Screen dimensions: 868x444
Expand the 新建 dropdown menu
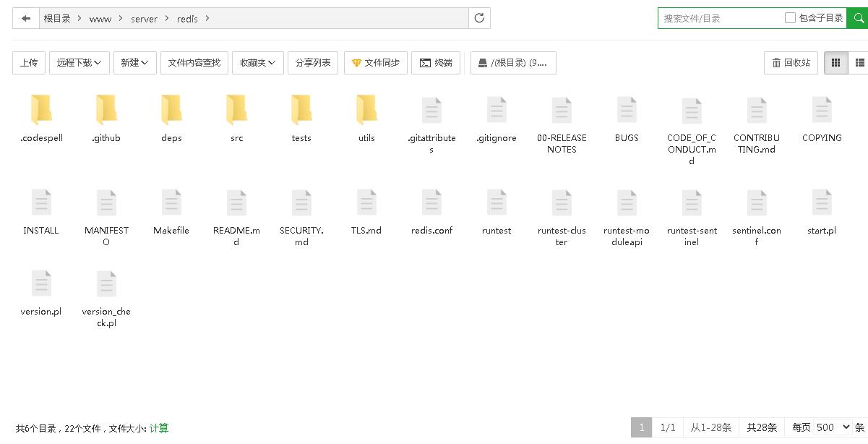(x=134, y=63)
